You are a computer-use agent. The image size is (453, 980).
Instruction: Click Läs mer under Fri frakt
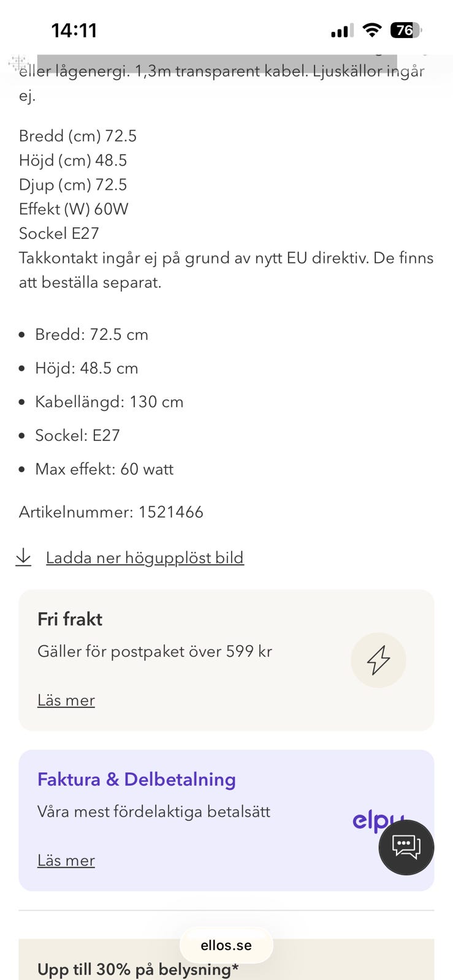[66, 699]
